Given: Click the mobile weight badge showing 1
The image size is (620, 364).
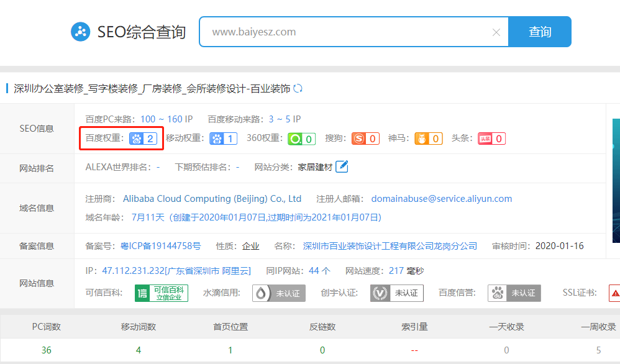Looking at the screenshot, I should [223, 139].
